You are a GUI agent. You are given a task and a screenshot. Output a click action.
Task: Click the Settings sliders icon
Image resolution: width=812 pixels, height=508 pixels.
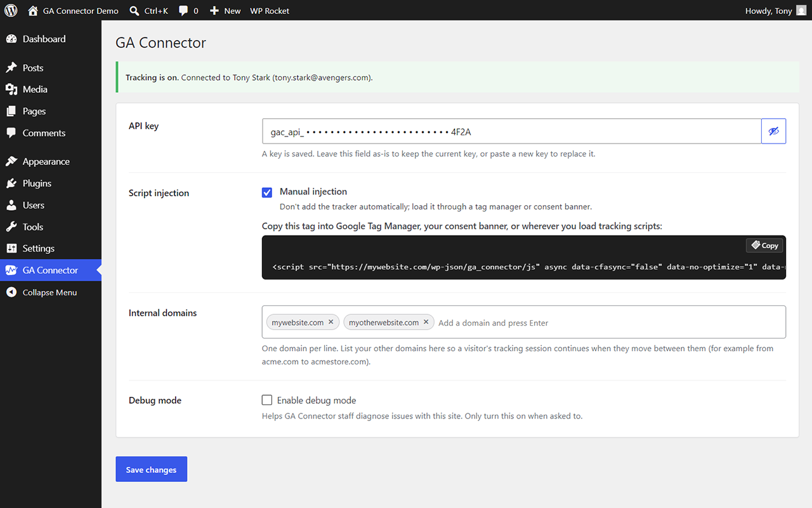[11, 248]
